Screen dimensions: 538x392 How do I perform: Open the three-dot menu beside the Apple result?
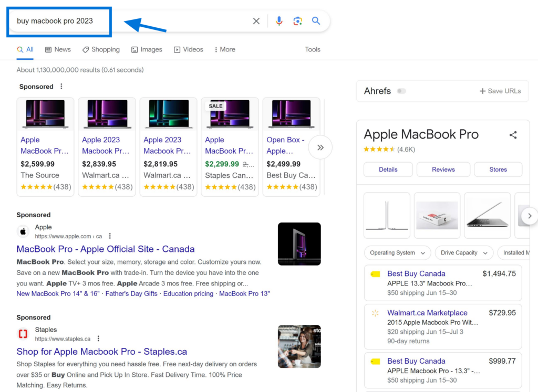(109, 236)
